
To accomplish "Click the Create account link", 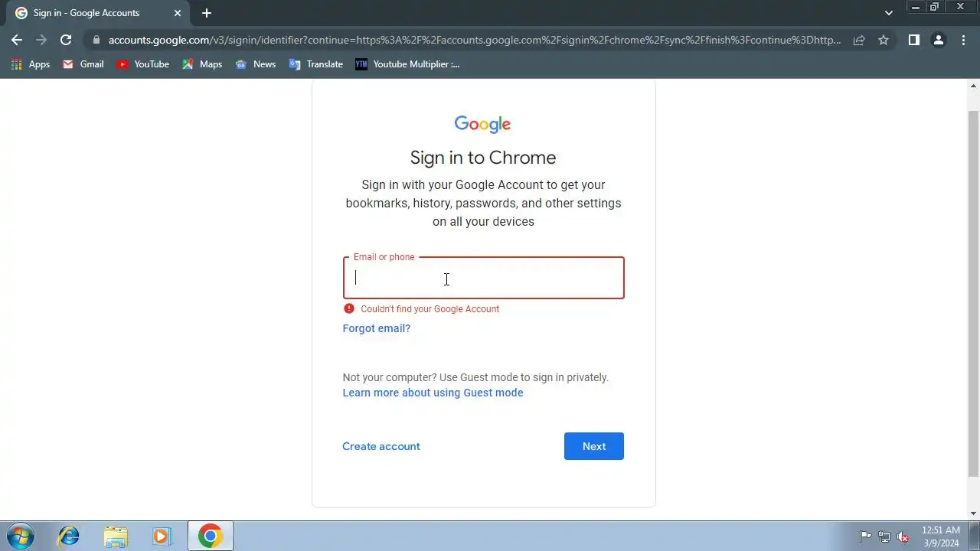I will 381,446.
